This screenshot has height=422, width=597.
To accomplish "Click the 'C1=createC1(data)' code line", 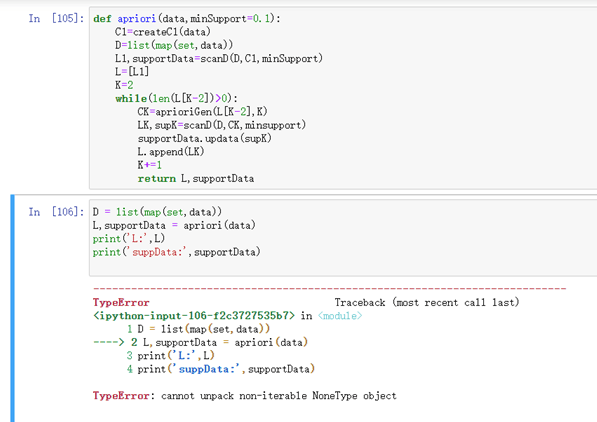I will pyautogui.click(x=163, y=32).
